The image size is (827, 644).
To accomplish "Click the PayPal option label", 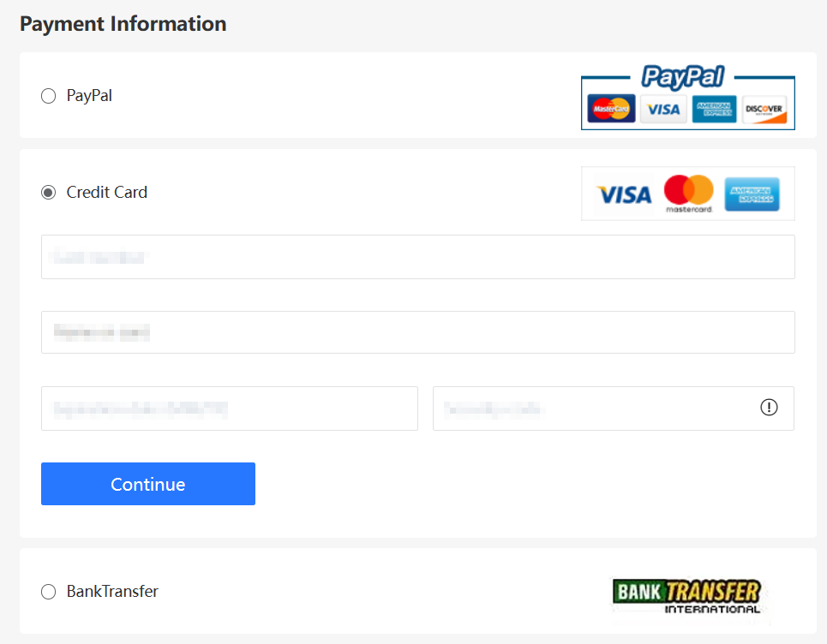I will pyautogui.click(x=89, y=96).
